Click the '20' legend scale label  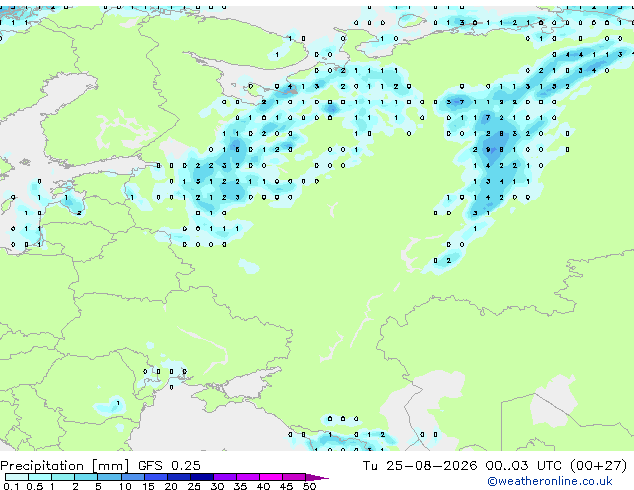[171, 486]
